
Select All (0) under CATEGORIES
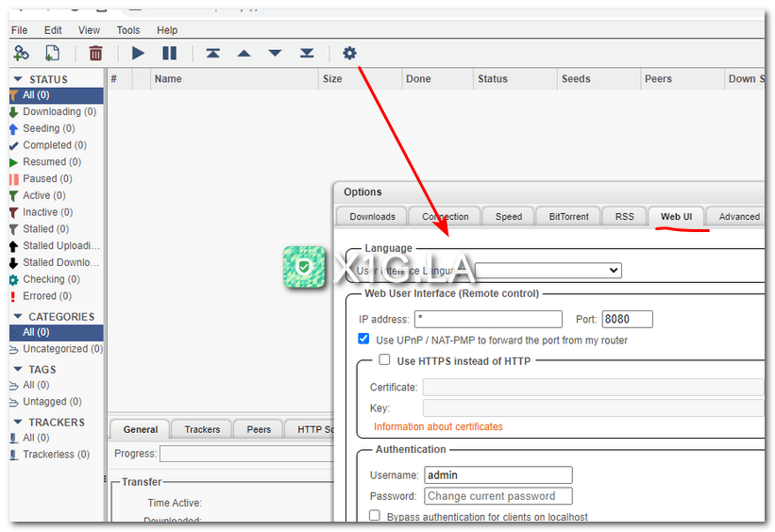[x=56, y=332]
